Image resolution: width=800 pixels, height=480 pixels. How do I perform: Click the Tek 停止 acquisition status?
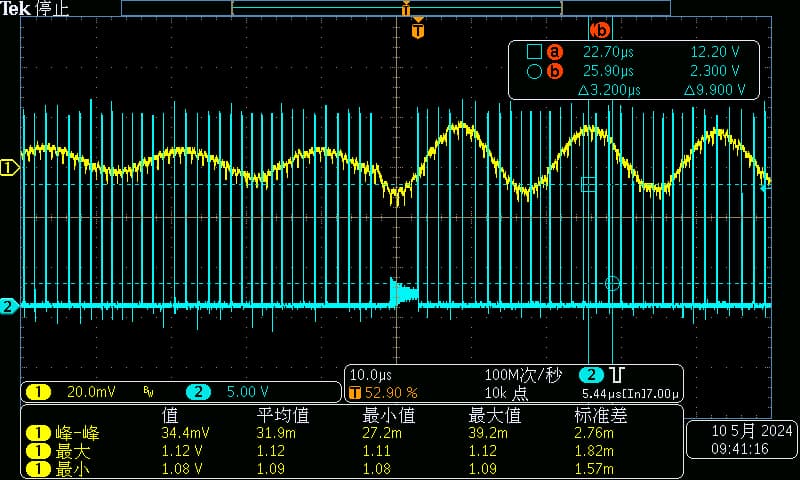pos(35,9)
